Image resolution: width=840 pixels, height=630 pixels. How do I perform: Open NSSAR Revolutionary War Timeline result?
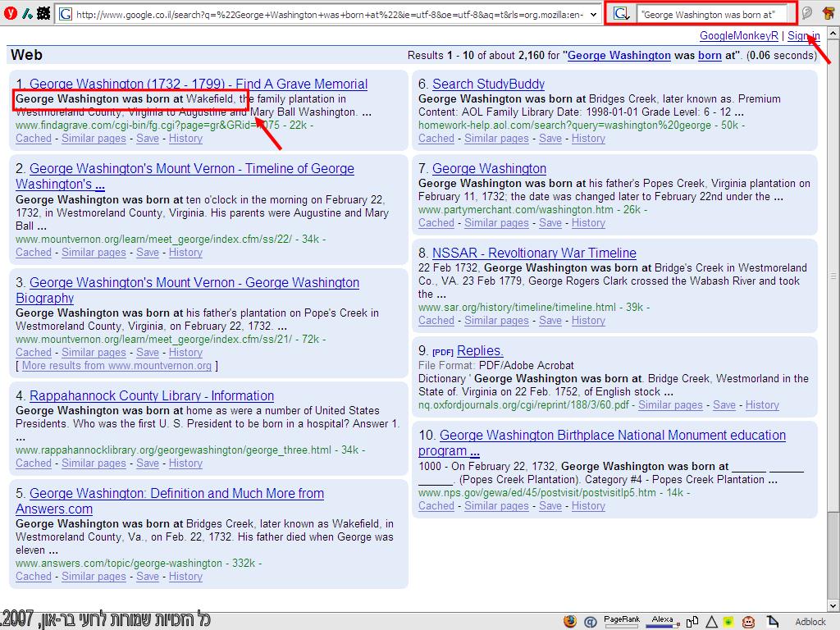534,253
